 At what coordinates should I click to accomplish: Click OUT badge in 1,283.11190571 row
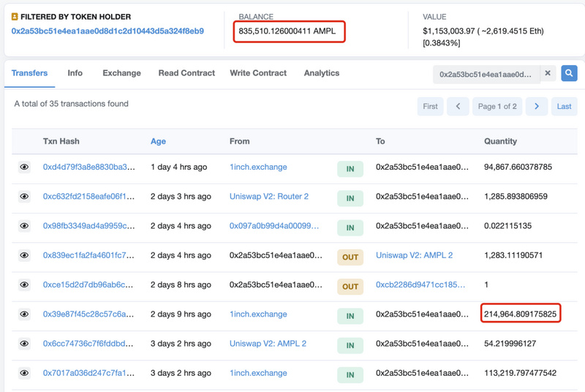(x=350, y=257)
